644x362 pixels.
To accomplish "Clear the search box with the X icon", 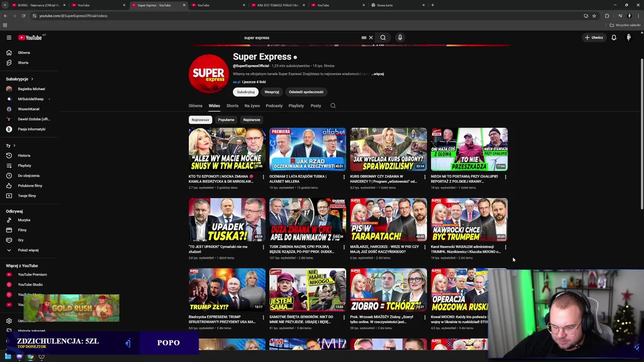I will coord(371,38).
